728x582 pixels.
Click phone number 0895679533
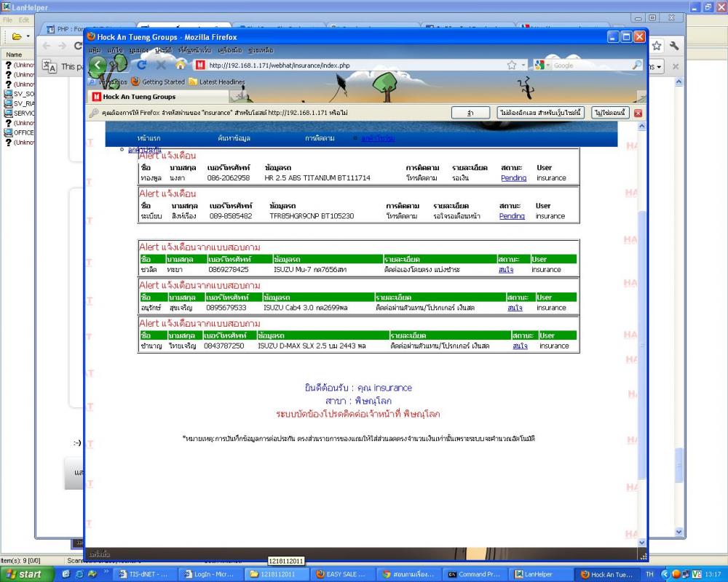tap(226, 308)
